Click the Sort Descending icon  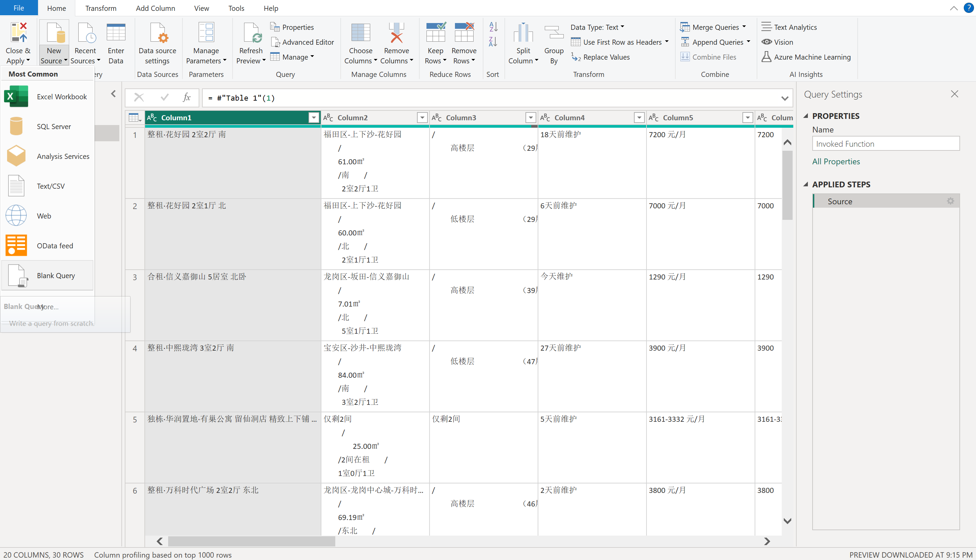tap(493, 42)
